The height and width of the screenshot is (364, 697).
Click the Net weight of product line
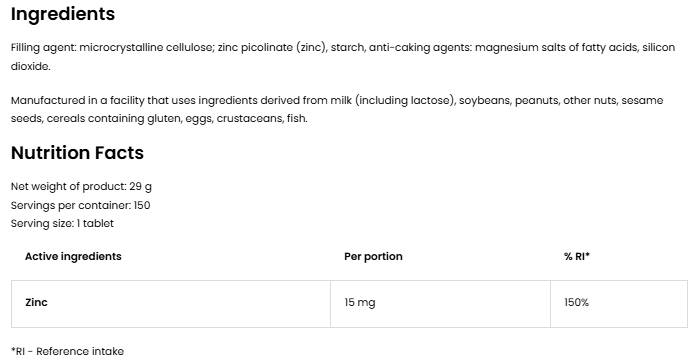(x=81, y=186)
